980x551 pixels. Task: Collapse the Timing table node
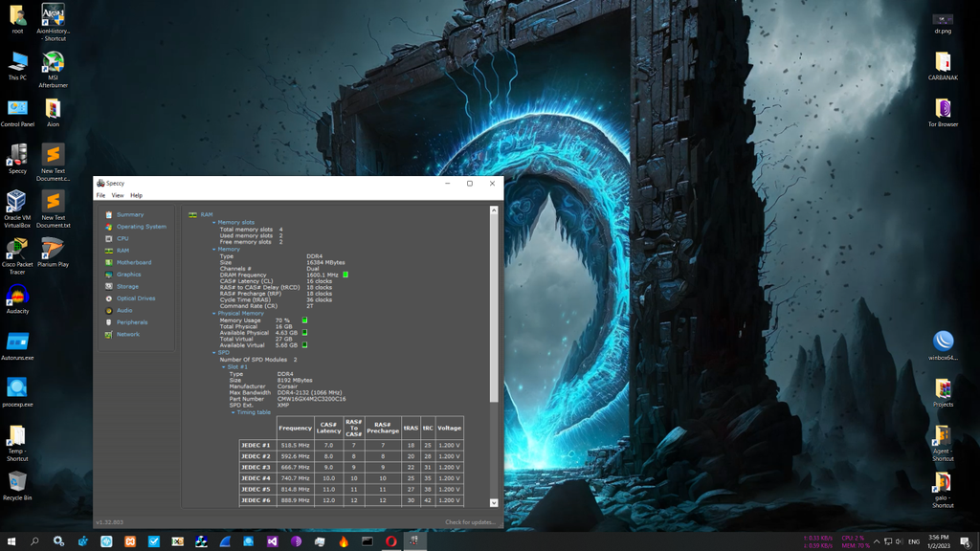point(234,412)
